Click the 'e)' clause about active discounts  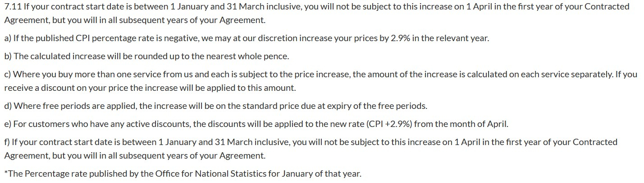[x=256, y=124]
